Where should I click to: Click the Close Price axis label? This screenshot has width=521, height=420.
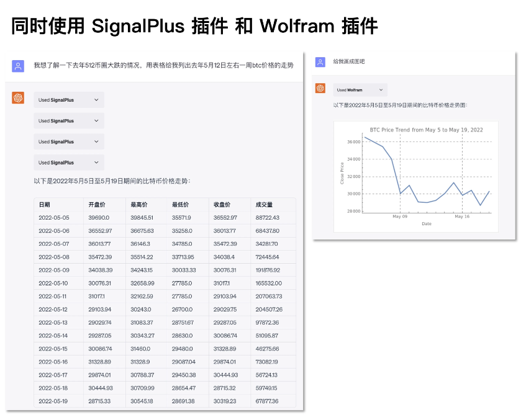[342, 173]
